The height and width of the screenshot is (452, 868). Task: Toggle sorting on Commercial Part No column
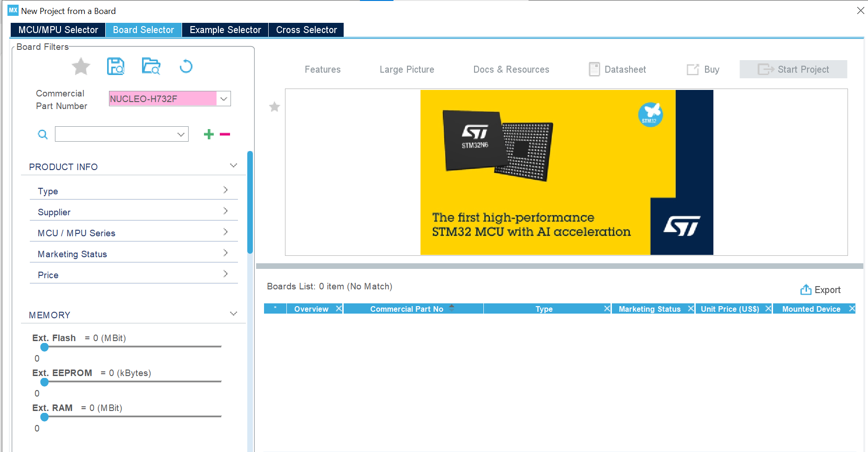click(451, 308)
